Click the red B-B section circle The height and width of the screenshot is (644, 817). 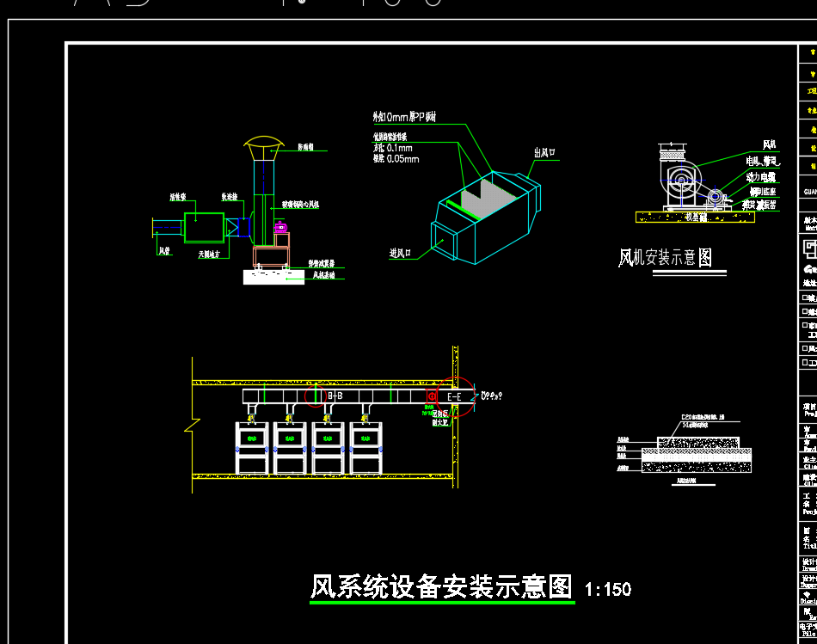(320, 396)
